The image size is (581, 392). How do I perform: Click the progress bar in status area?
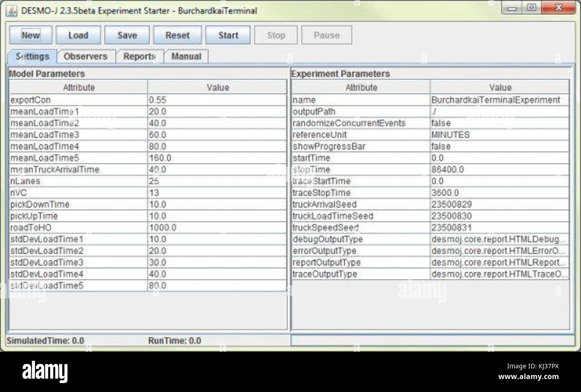tap(432, 340)
